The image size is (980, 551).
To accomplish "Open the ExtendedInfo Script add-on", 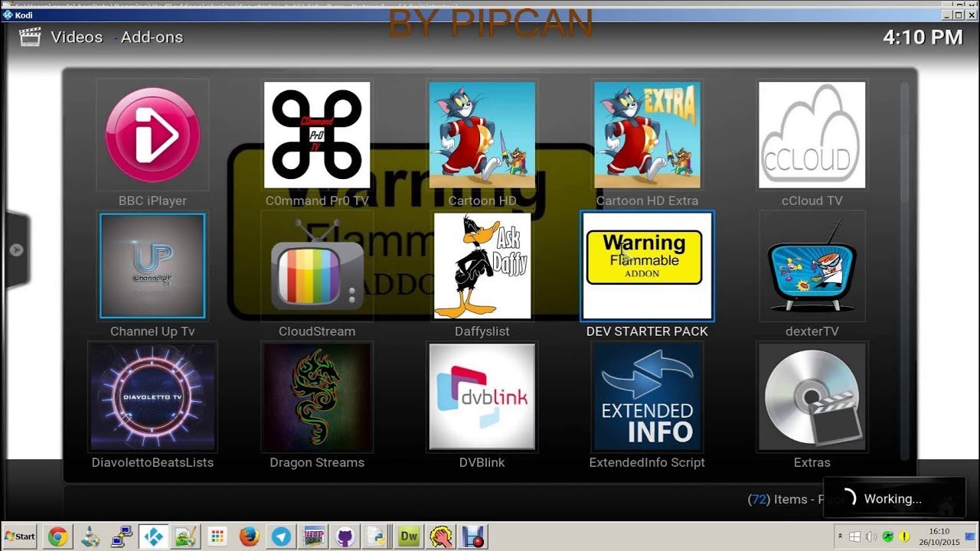I will [648, 396].
